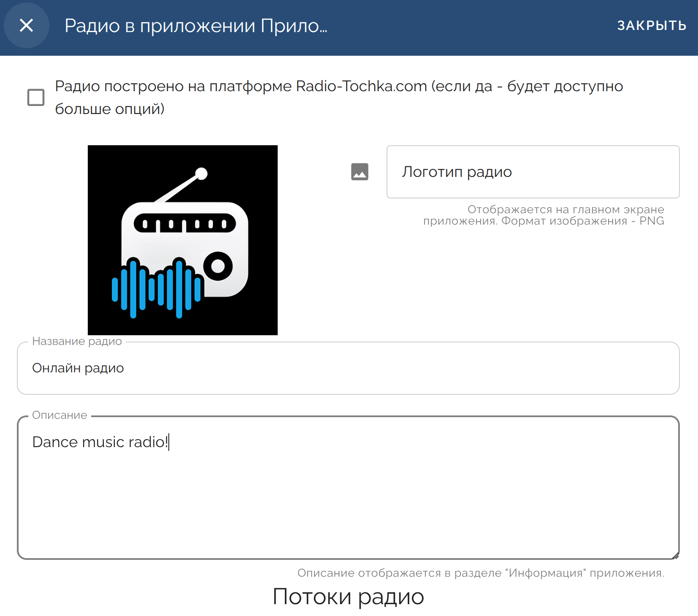
Task: Click the Потоки радио section heading
Action: pyautogui.click(x=348, y=597)
